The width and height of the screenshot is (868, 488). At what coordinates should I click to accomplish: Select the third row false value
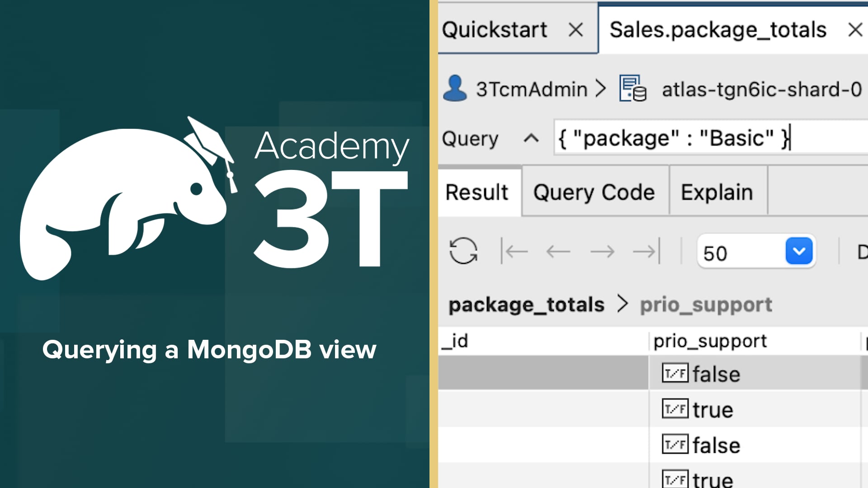[x=717, y=446]
